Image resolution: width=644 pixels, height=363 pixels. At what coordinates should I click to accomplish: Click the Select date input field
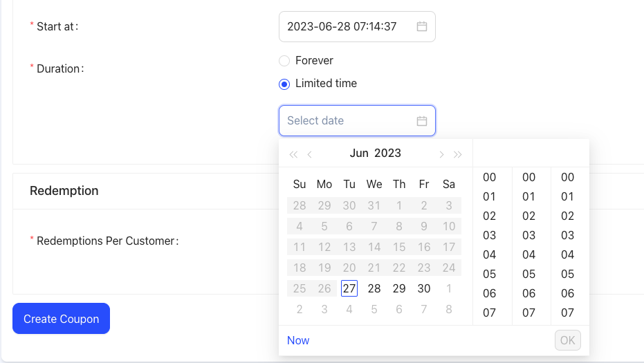(x=346, y=121)
